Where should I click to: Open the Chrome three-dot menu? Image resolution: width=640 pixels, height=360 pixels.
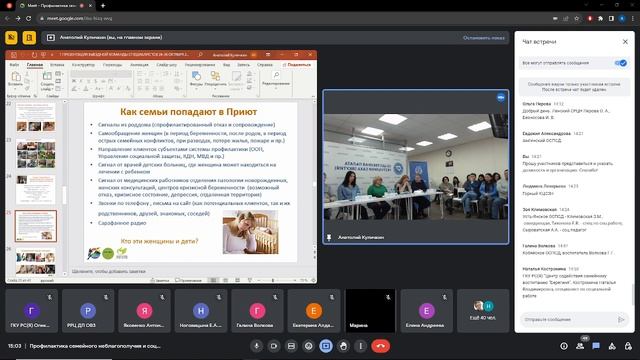(633, 18)
